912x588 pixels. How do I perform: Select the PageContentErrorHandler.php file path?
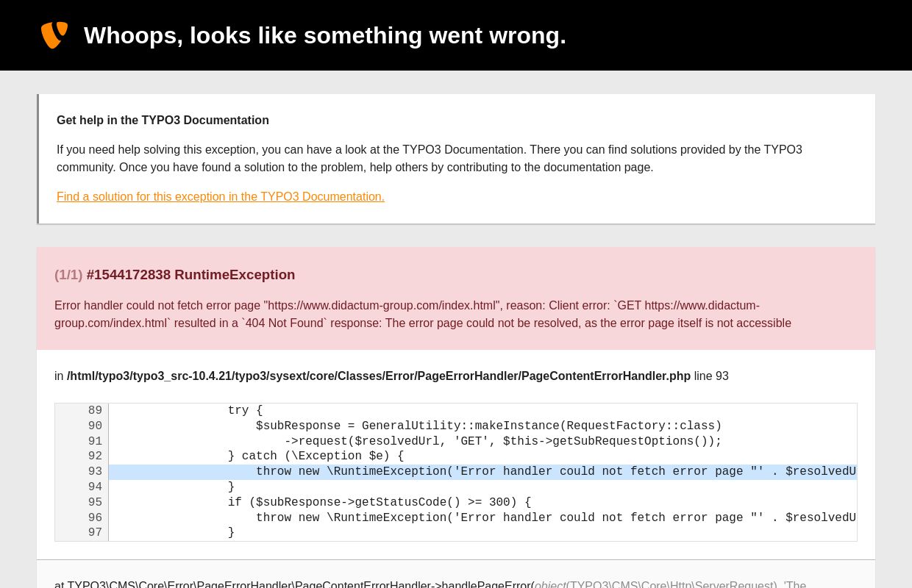378,376
